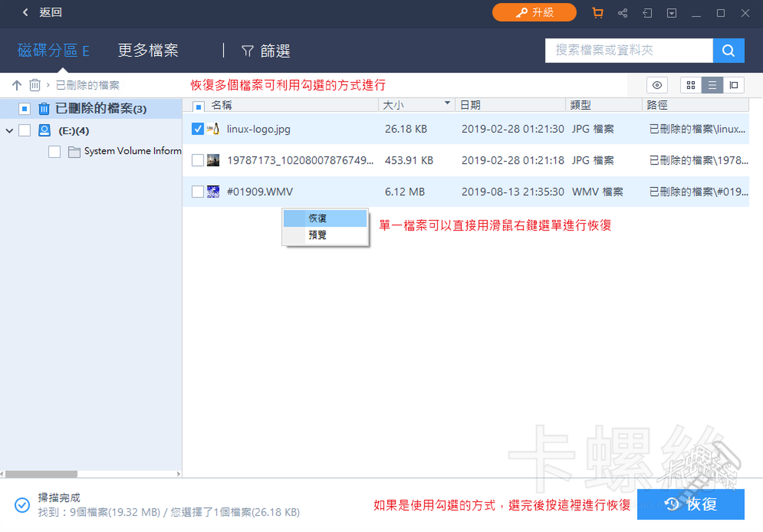763x532 pixels.
Task: Switch to large thumbnail grid view
Action: (x=691, y=85)
